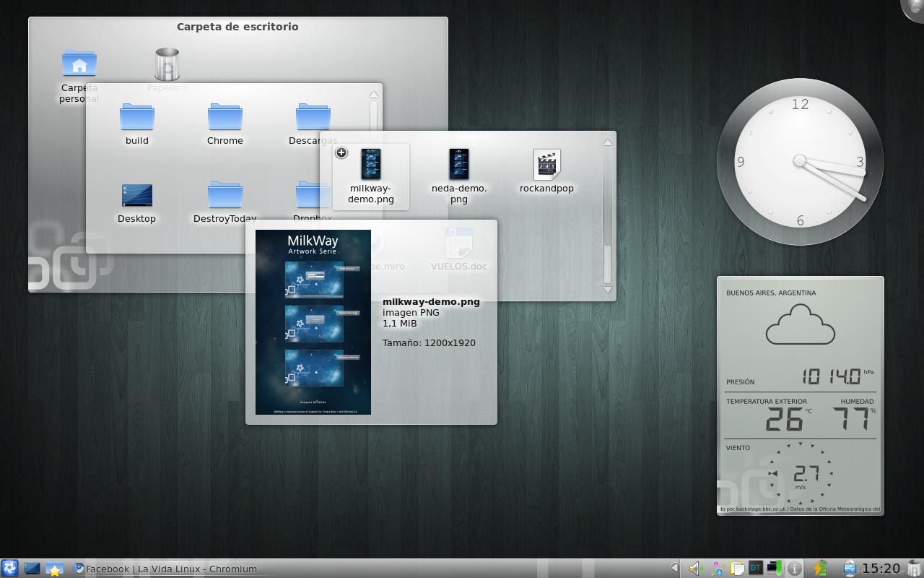Switch to the Facebook La Vida Linux Chromium window

165,569
